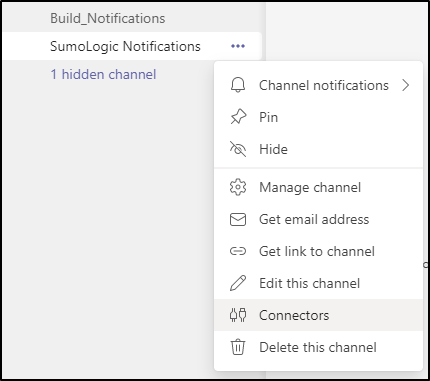430x381 pixels.
Task: Open Manage channel from the menu
Action: (318, 187)
